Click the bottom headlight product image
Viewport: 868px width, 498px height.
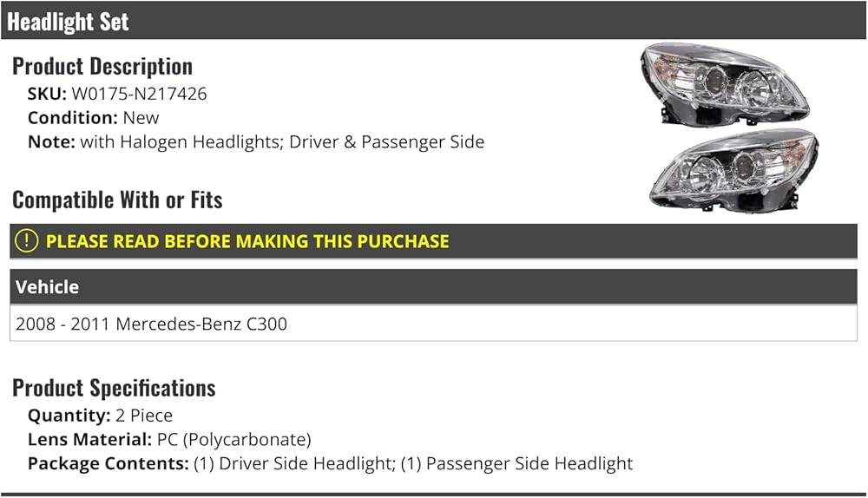[734, 171]
